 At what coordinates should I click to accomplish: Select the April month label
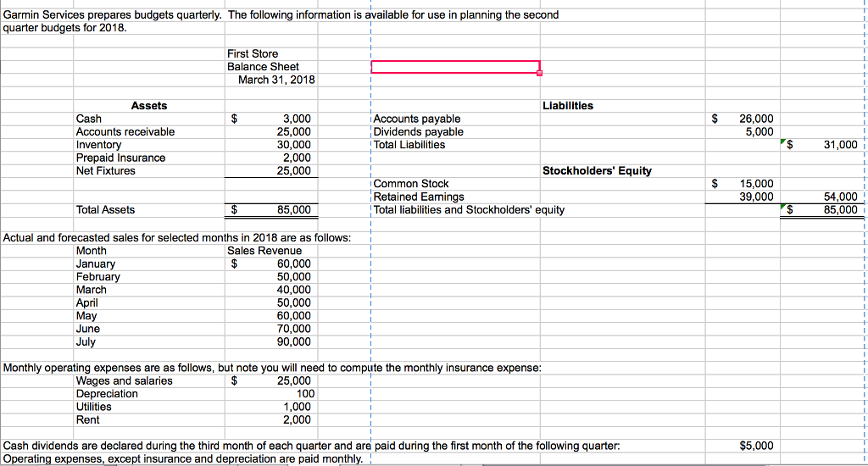(87, 302)
